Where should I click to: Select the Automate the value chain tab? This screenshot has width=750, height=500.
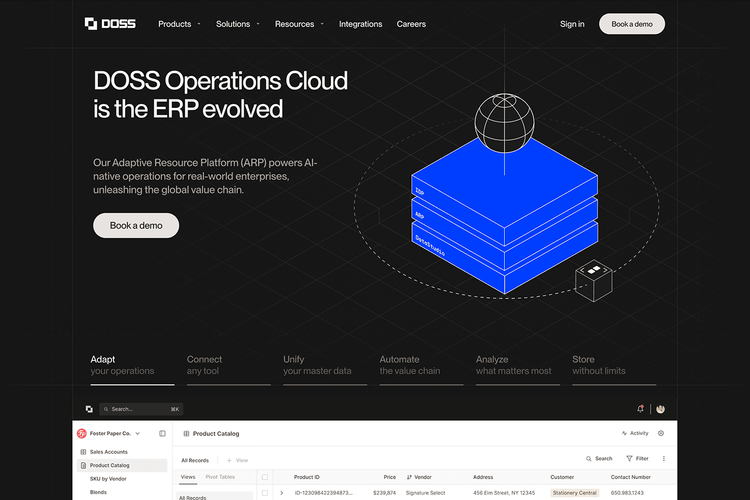[421, 369]
